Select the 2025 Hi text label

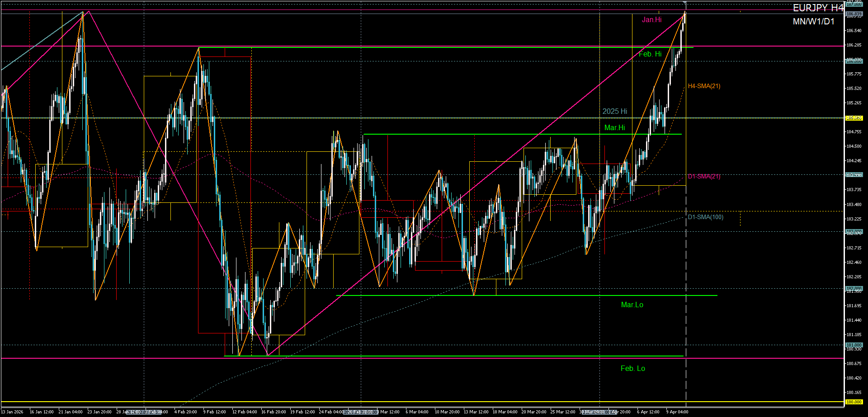tap(614, 112)
